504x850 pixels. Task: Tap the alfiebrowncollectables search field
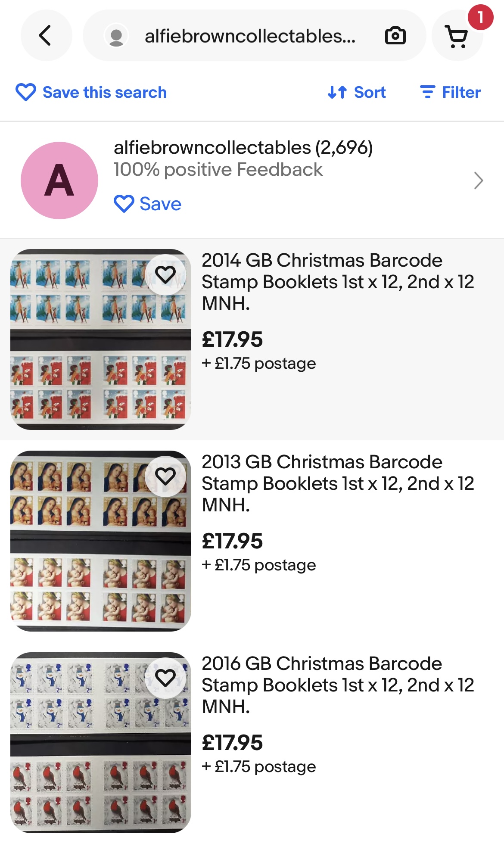(250, 36)
